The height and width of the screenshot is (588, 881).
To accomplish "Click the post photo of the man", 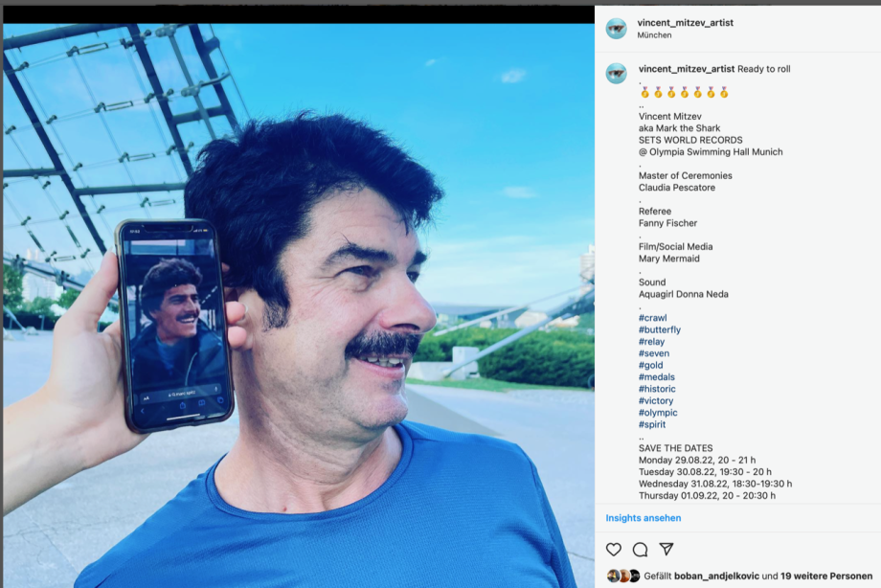I will (x=299, y=305).
